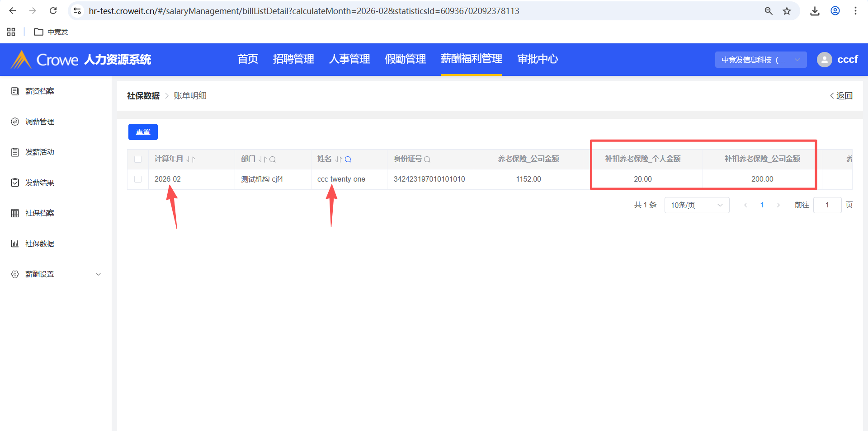Open 审批中心 from the top menu
This screenshot has width=868, height=431.
pyautogui.click(x=538, y=59)
